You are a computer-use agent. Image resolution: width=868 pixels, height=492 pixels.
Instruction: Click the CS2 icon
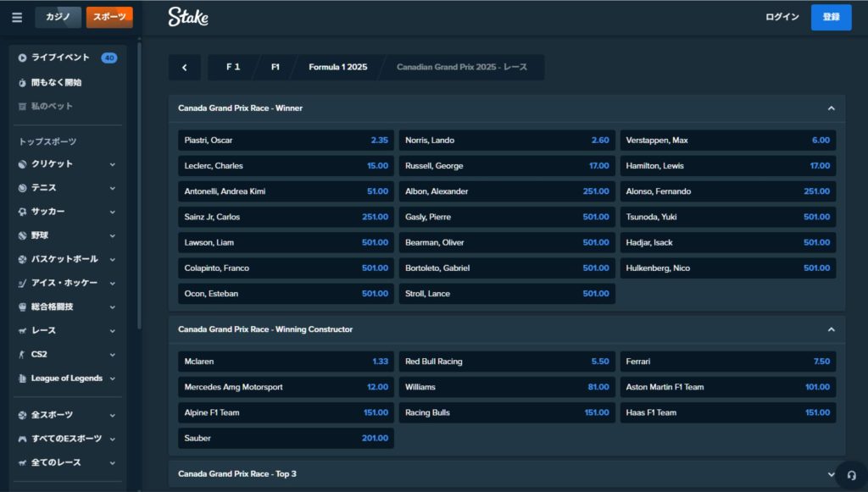point(22,354)
